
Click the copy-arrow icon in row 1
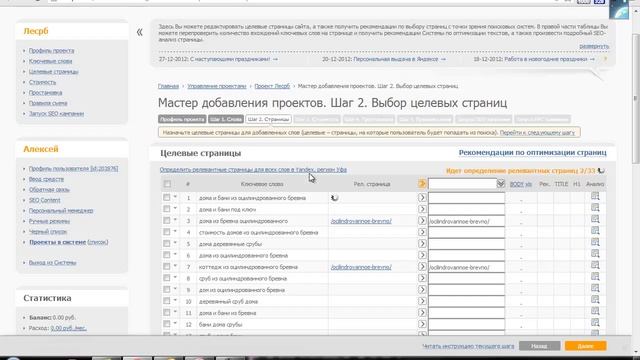pos(422,198)
